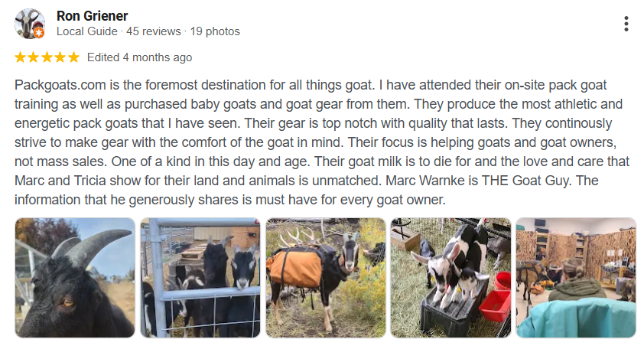Screen dimensions: 644x349
Task: Open the baby goats on black crate photo
Action: pyautogui.click(x=450, y=278)
